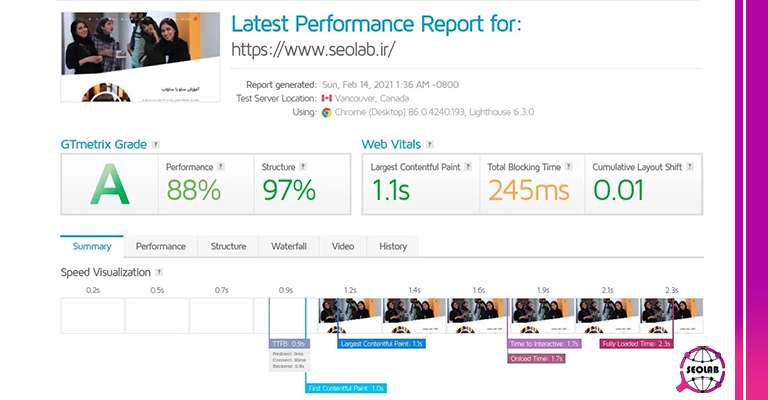Image resolution: width=768 pixels, height=400 pixels.
Task: Click the Latest Performance Report for heading
Action: (376, 24)
